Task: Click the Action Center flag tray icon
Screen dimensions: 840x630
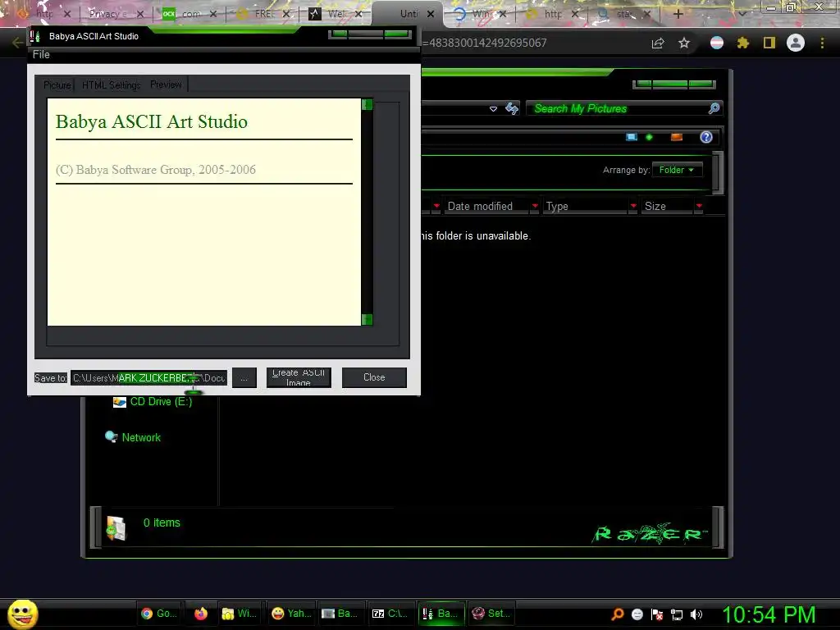Action: (657, 614)
